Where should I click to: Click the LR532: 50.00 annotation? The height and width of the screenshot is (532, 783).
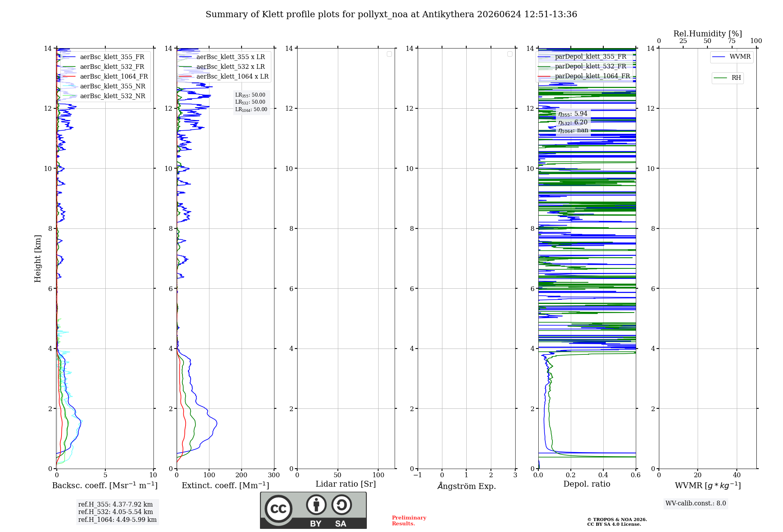pos(250,102)
